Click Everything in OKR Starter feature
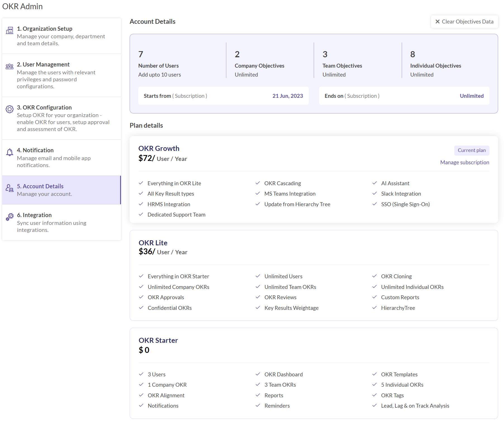 pyautogui.click(x=178, y=276)
